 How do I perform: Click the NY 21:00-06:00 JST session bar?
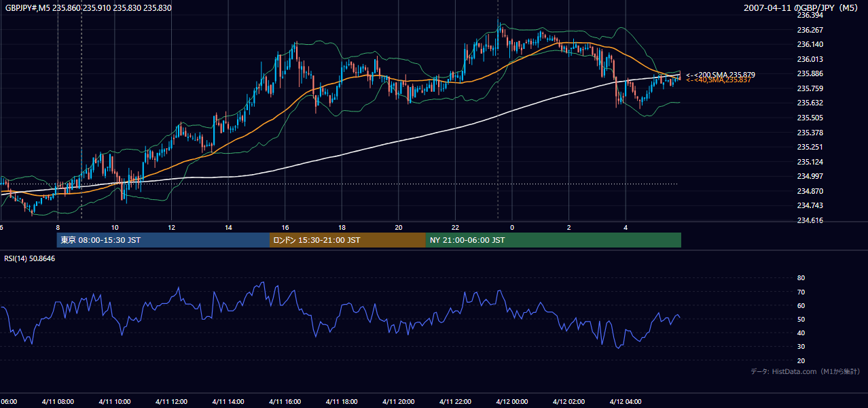(x=554, y=240)
